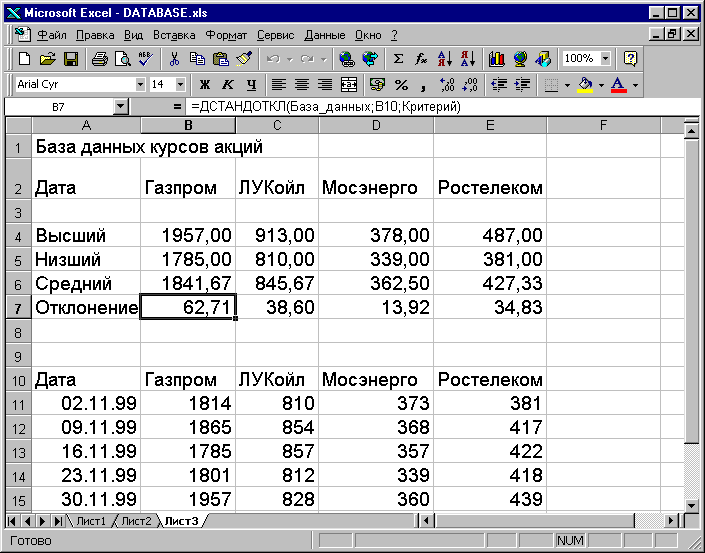Apply yellow fill color
Screen dimensions: 705x553
pyautogui.click(x=585, y=85)
